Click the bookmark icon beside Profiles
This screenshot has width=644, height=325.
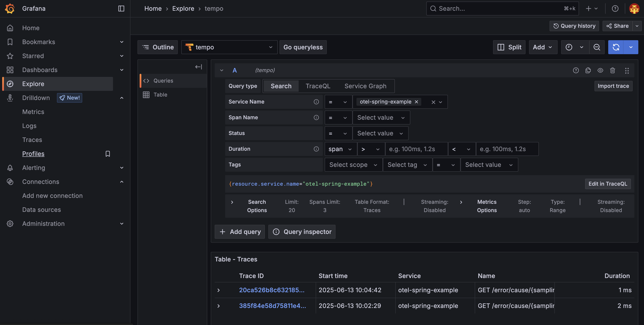point(108,154)
